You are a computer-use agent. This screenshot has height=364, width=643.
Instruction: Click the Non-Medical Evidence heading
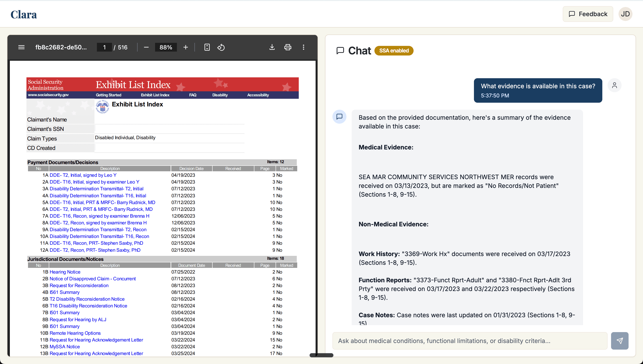coord(393,224)
